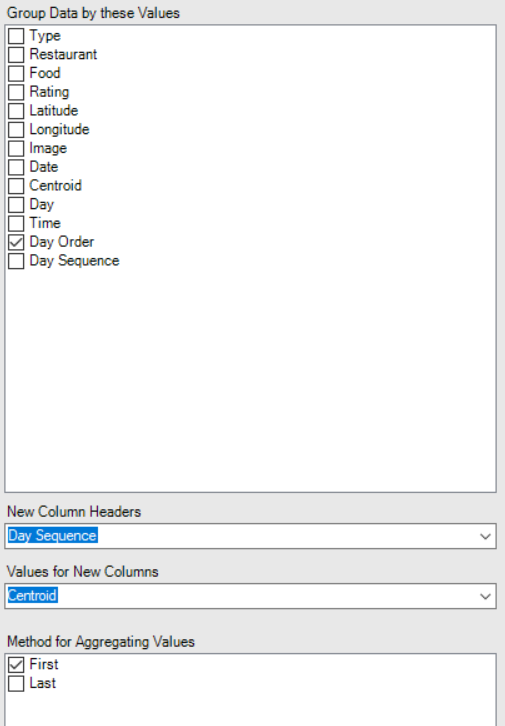This screenshot has width=505, height=726.
Task: Click the Day Sequence combo box field
Action: pyautogui.click(x=250, y=536)
